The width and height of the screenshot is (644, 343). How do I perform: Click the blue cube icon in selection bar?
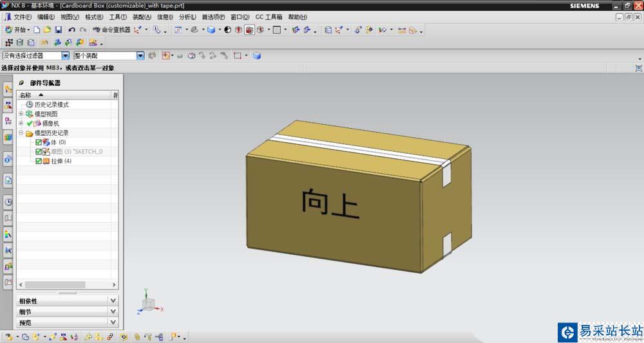tap(257, 56)
